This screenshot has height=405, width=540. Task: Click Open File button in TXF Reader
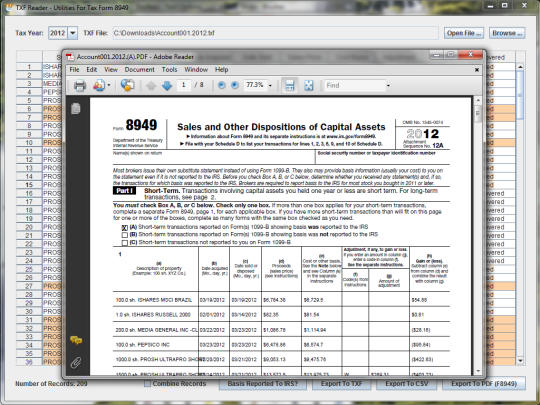coord(464,33)
